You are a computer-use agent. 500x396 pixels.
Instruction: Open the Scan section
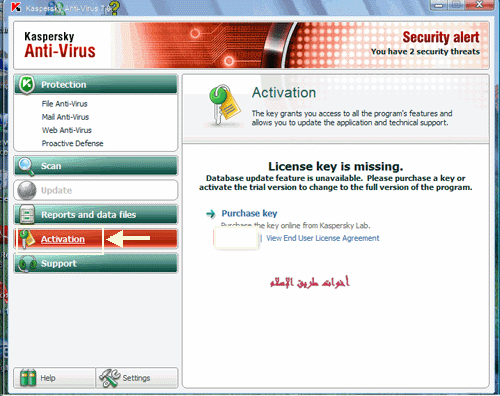point(96,166)
